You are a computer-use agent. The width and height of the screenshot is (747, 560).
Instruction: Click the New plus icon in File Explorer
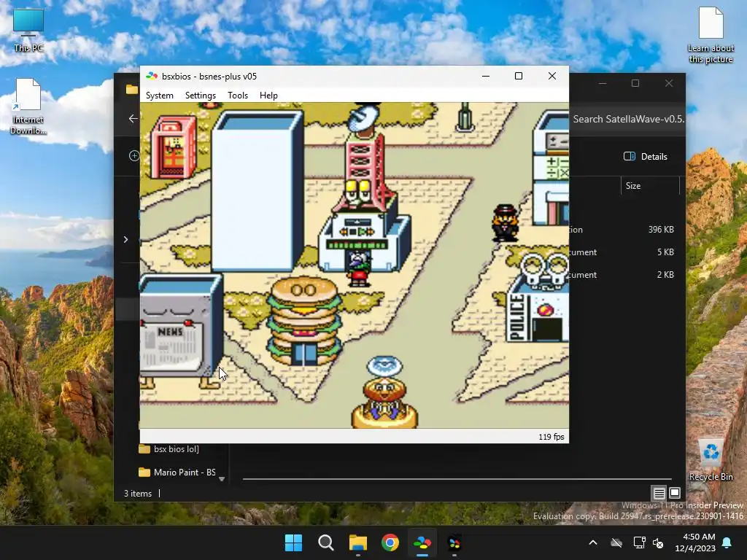pos(134,156)
